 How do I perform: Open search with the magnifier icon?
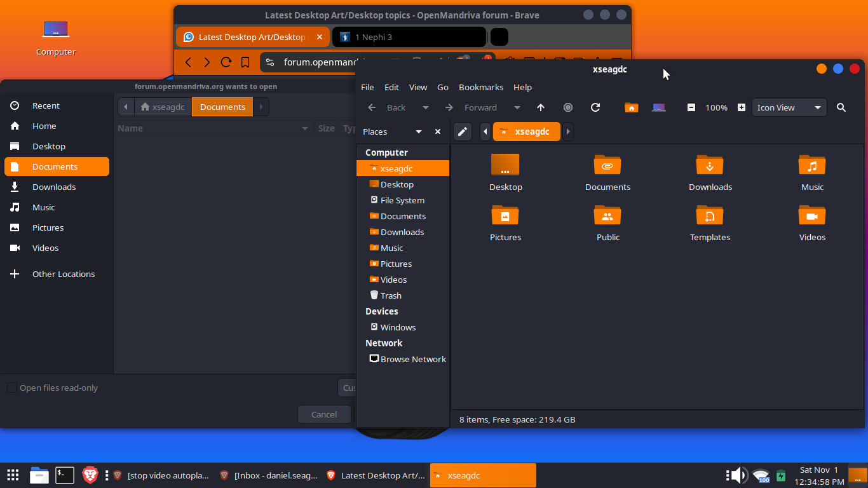[841, 107]
